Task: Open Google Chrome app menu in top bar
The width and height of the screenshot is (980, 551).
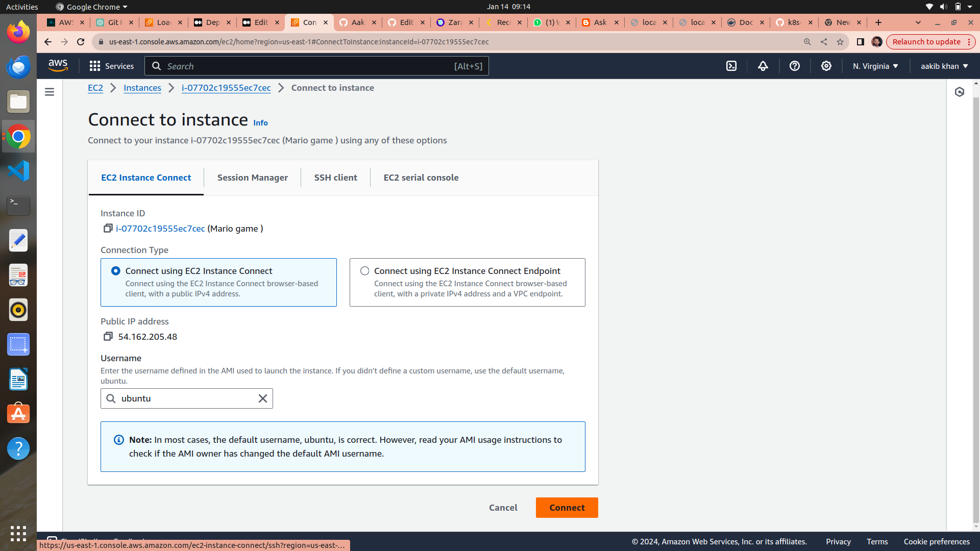Action: (92, 7)
